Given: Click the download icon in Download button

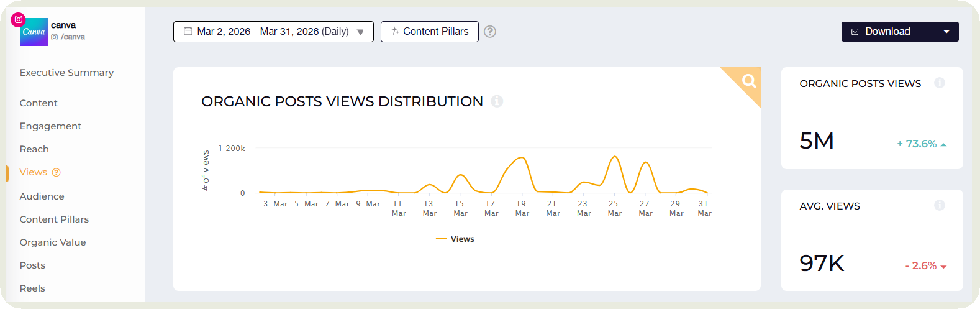Looking at the screenshot, I should (855, 32).
